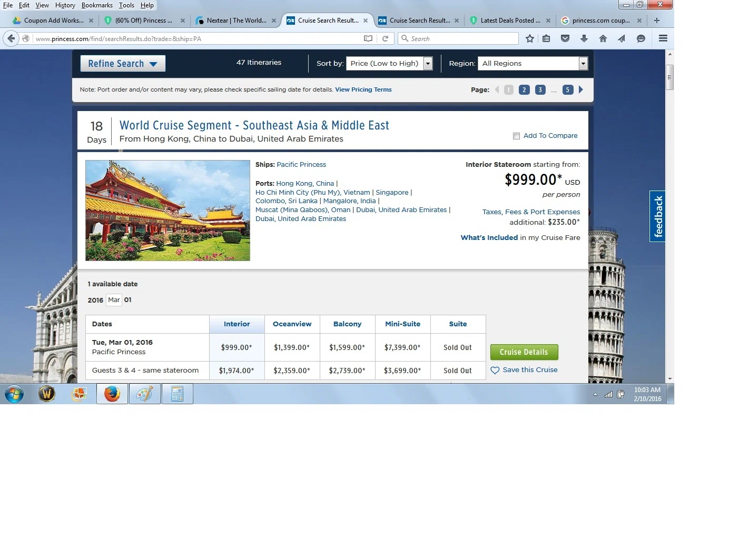
Task: Open the bookmarks list icon
Action: click(546, 38)
